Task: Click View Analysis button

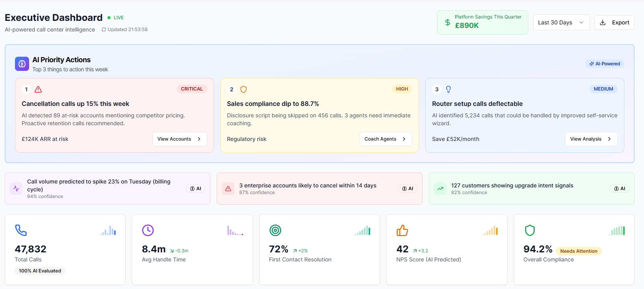Action: pyautogui.click(x=591, y=139)
